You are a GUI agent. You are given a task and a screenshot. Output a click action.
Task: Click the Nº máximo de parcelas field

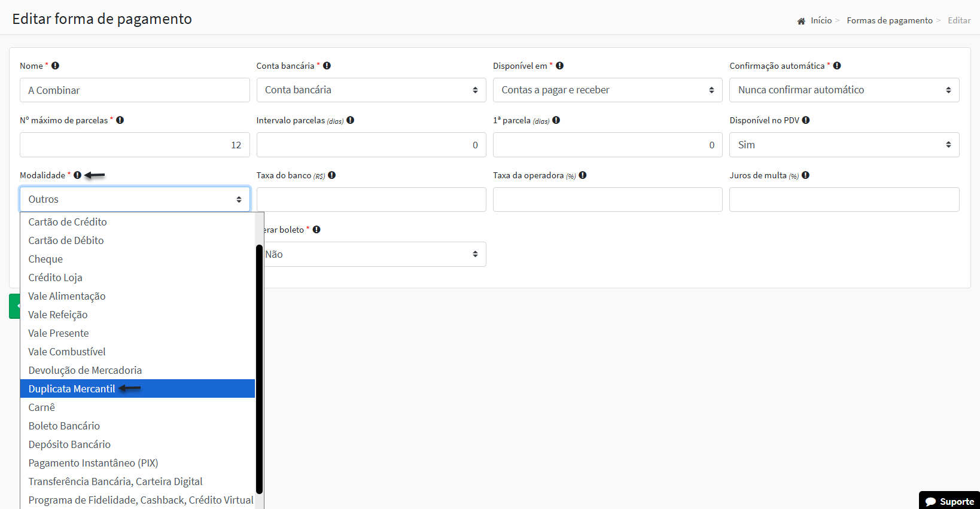tap(135, 145)
